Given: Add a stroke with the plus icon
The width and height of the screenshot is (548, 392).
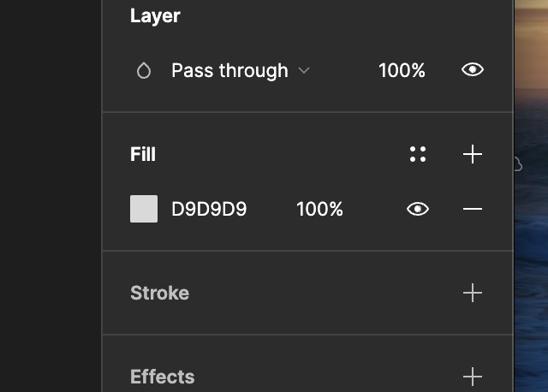Looking at the screenshot, I should pyautogui.click(x=473, y=293).
